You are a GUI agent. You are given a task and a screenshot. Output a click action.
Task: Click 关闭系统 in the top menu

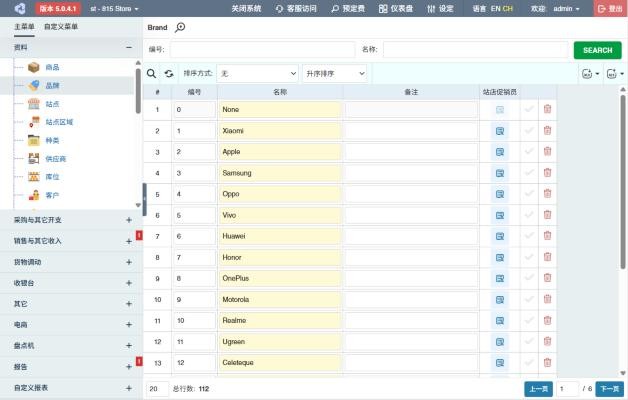246,8
